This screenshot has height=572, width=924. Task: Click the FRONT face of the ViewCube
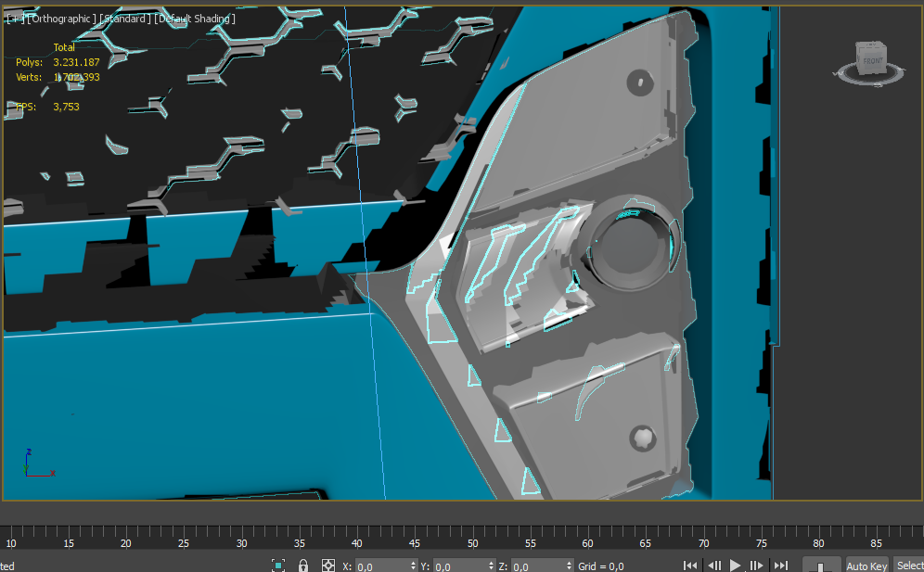(873, 60)
